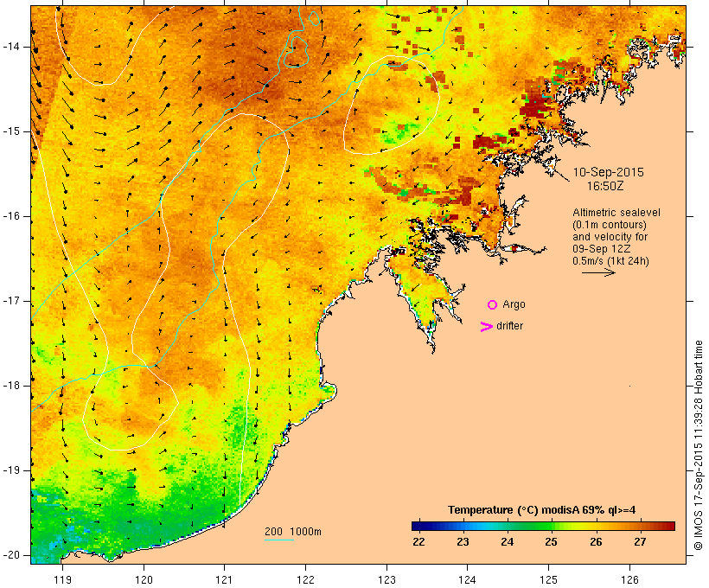Click the longitude axis label '122'
The height and width of the screenshot is (588, 709).
[x=306, y=579]
